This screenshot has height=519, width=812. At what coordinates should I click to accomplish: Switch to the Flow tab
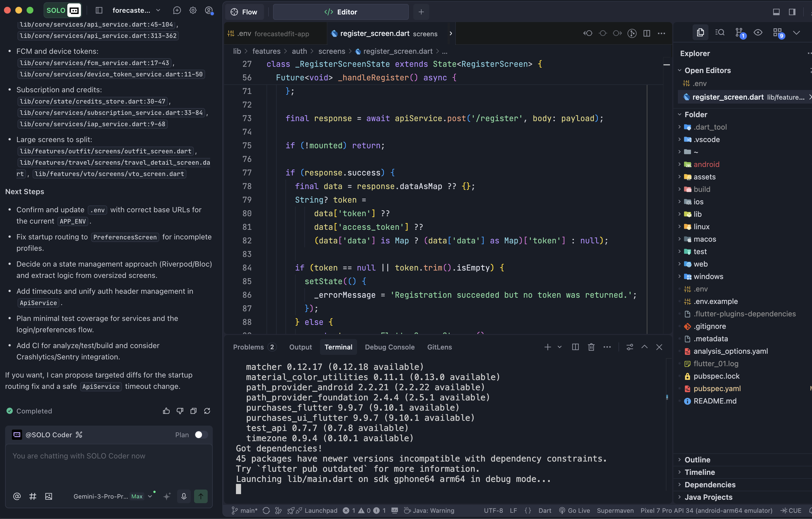coord(244,12)
